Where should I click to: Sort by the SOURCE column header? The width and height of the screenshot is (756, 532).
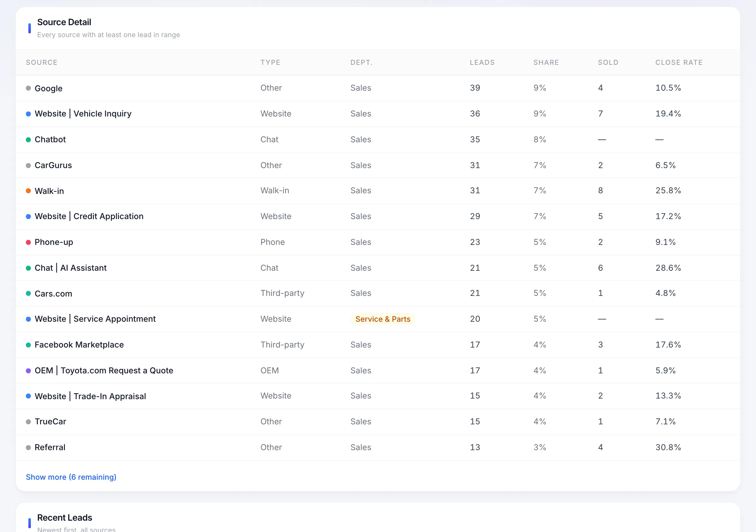click(x=42, y=63)
